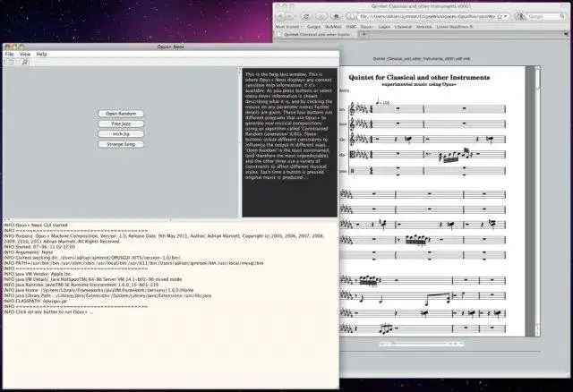Click the vertical scrollbar of the score viewer
This screenshot has height=392, width=573.
(537, 201)
